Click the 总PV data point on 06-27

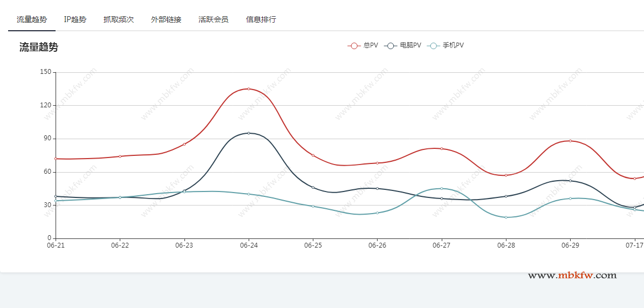tap(442, 148)
